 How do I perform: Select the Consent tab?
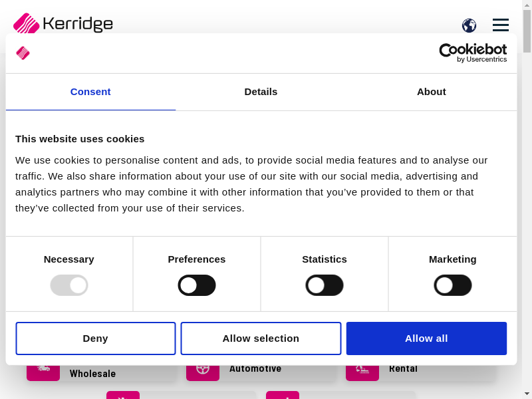click(x=90, y=92)
